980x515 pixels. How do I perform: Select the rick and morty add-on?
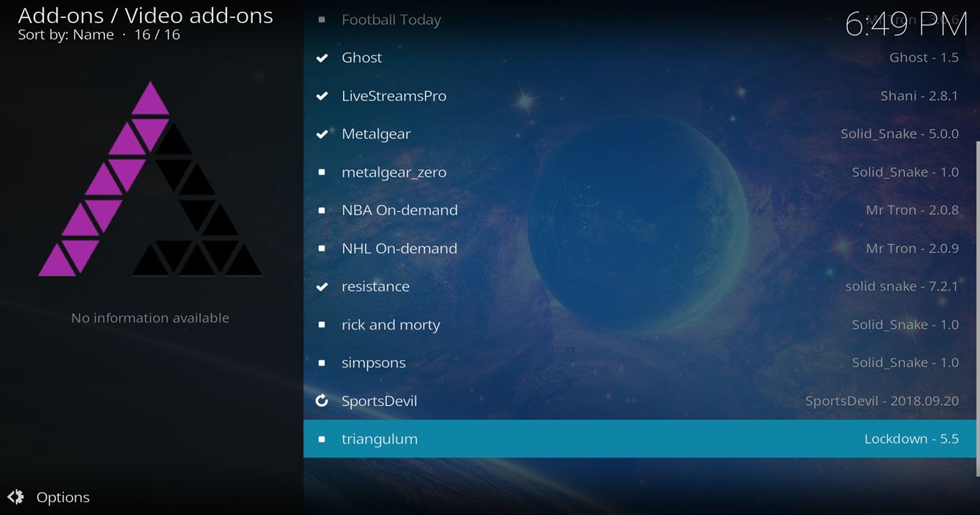tap(391, 325)
